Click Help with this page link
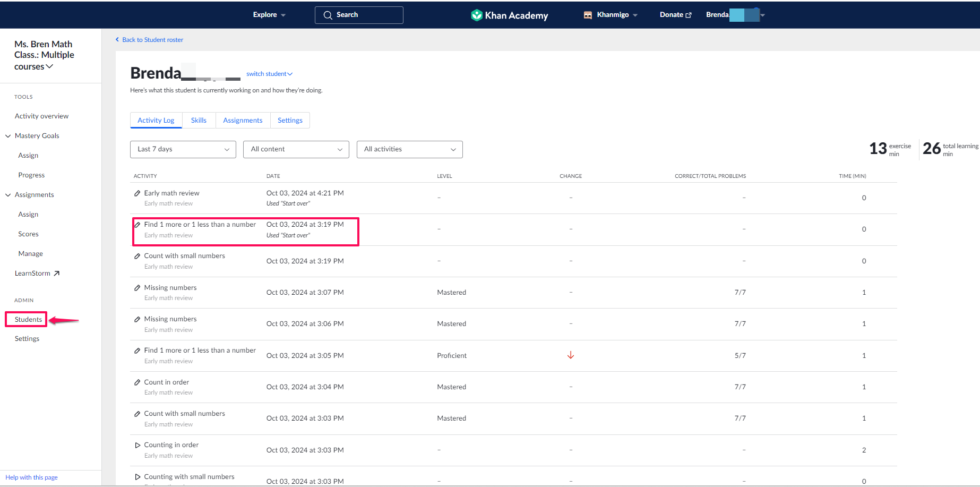This screenshot has height=487, width=980. click(31, 477)
